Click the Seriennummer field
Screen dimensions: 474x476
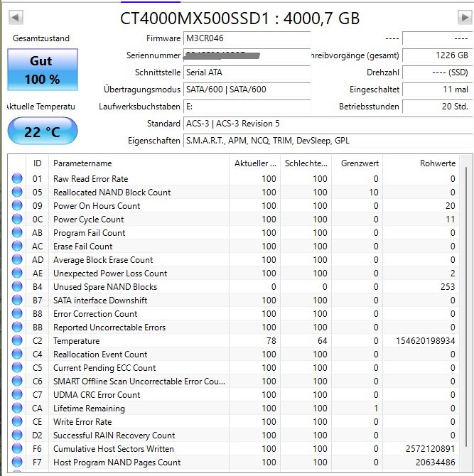point(247,55)
